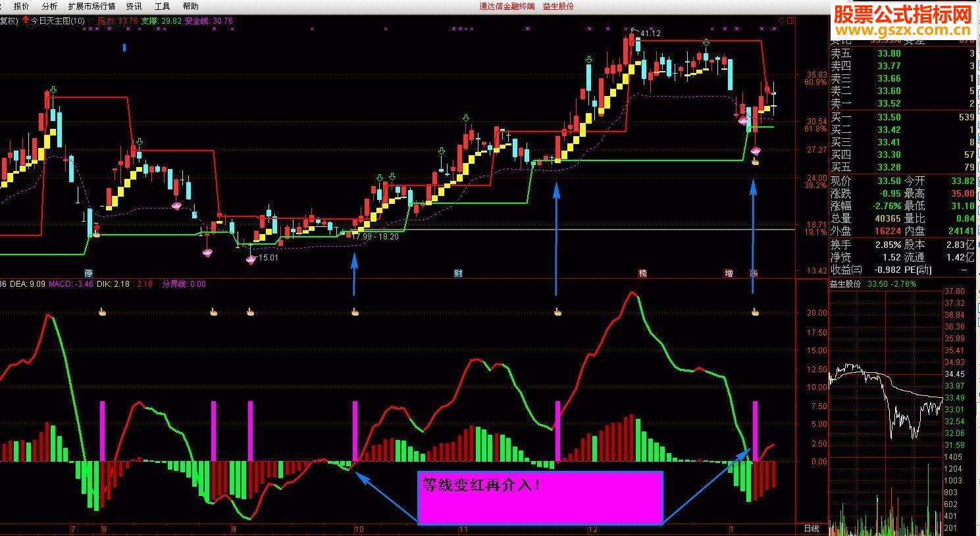This screenshot has height=536, width=980.
Task: Click the 换手 2.85% value
Action: (888, 245)
